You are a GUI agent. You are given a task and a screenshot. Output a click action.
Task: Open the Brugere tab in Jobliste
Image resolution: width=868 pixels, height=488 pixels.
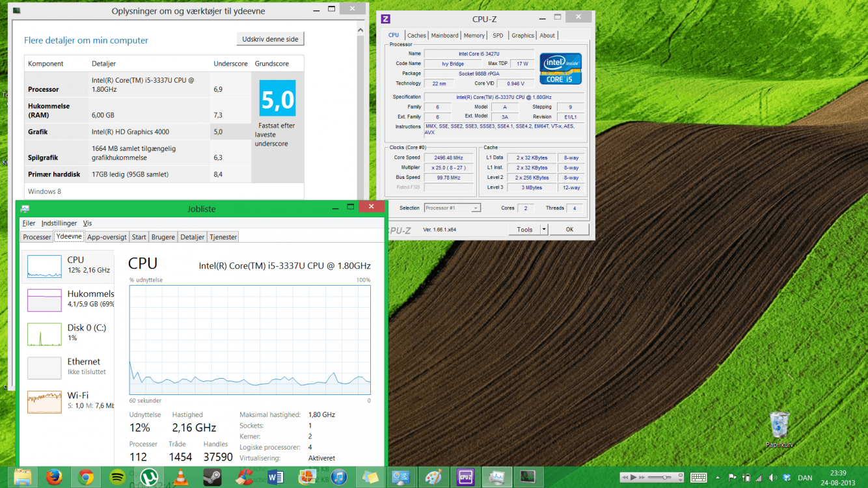[163, 237]
